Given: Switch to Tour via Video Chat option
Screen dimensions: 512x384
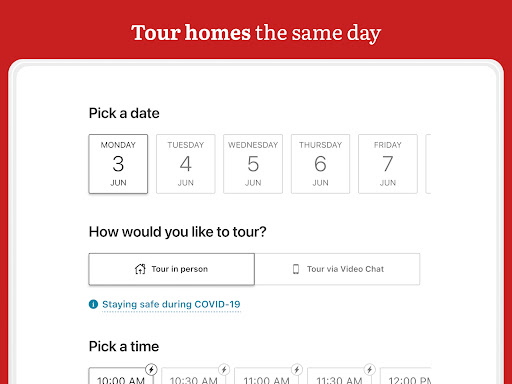Looking at the screenshot, I should (x=337, y=269).
